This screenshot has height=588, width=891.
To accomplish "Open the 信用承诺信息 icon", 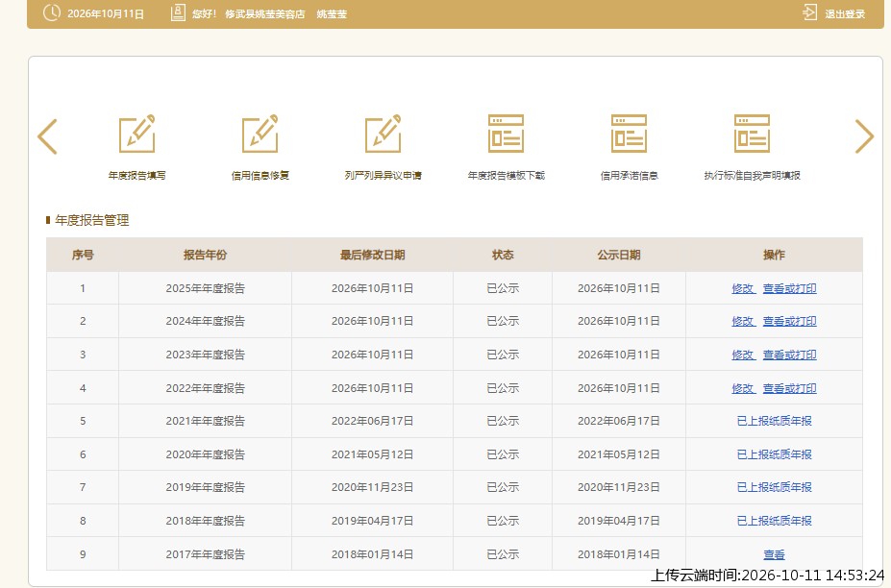I will click(x=629, y=135).
